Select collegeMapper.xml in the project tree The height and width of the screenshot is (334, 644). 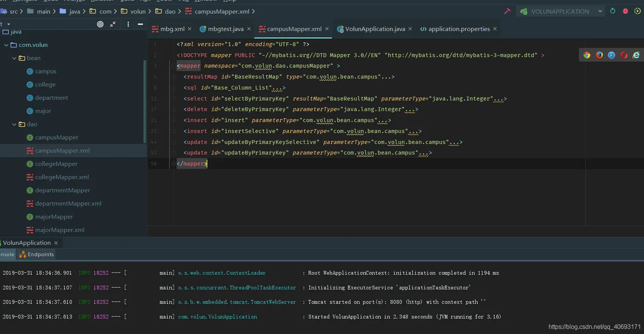point(57,177)
